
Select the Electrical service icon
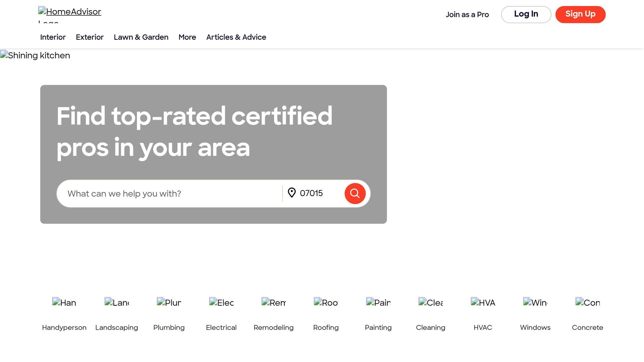[x=221, y=302]
